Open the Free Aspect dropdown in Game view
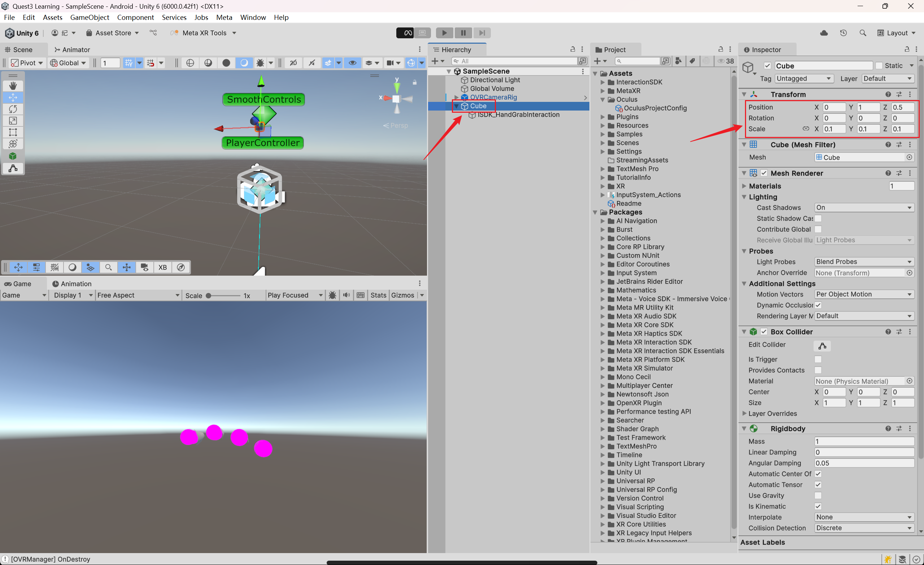Viewport: 924px width, 565px height. pyautogui.click(x=138, y=296)
